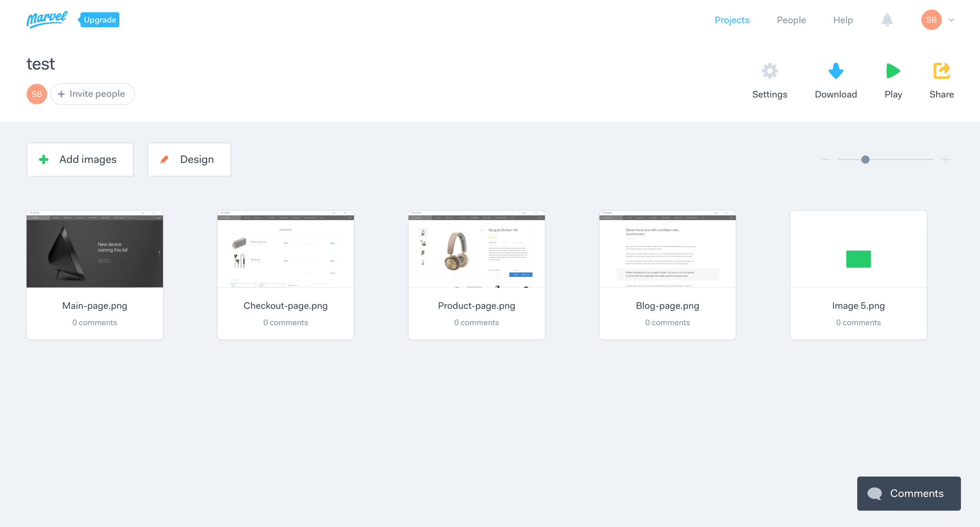This screenshot has height=527, width=980.
Task: Click the SB avatar beside Invite people
Action: click(x=36, y=94)
